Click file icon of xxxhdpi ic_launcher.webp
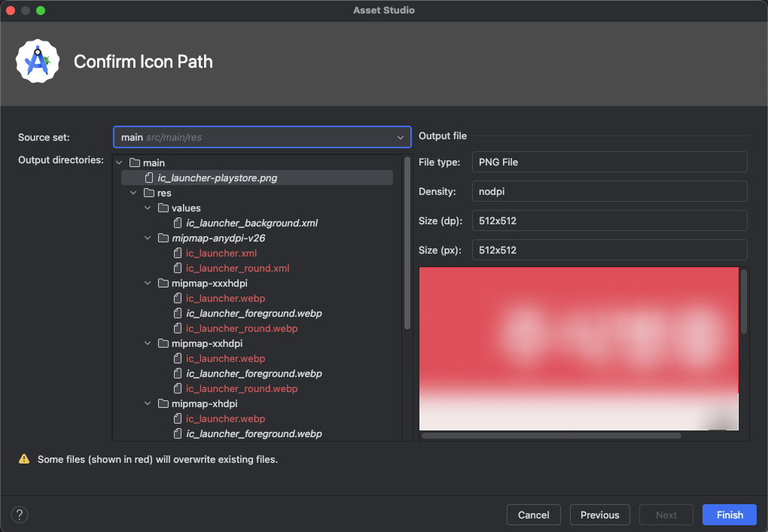 [178, 298]
